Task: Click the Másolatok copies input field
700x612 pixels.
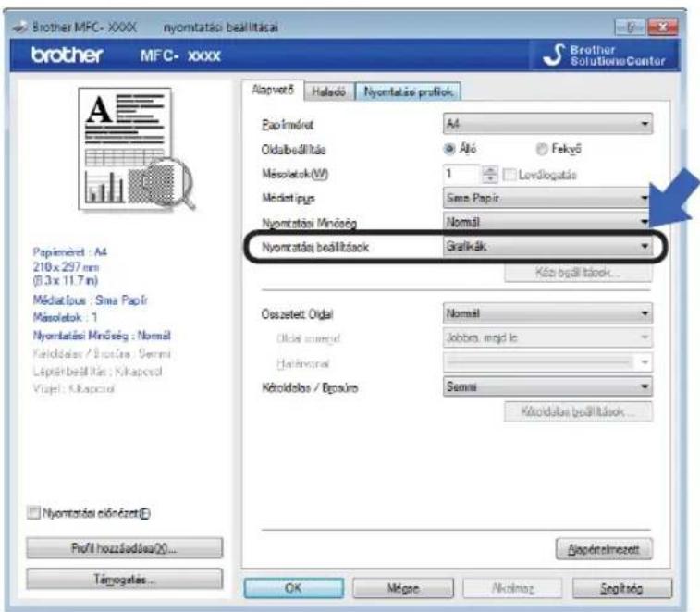Action: click(x=461, y=174)
